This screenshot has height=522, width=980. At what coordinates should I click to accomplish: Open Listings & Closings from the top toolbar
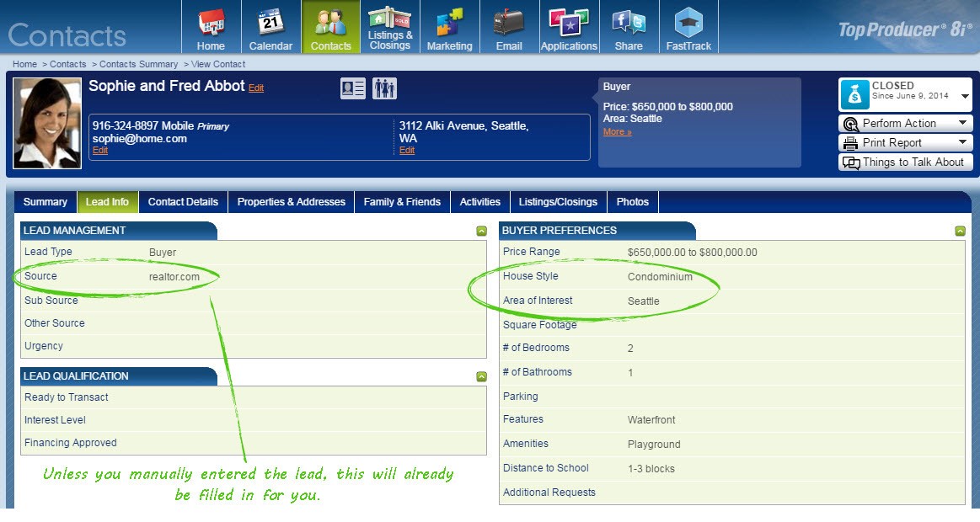pyautogui.click(x=390, y=26)
